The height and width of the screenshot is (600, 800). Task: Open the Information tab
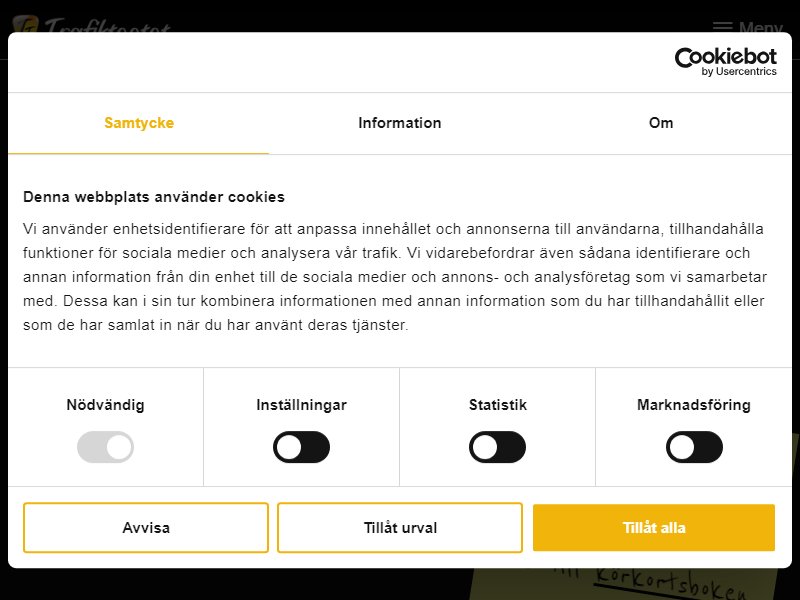point(399,123)
